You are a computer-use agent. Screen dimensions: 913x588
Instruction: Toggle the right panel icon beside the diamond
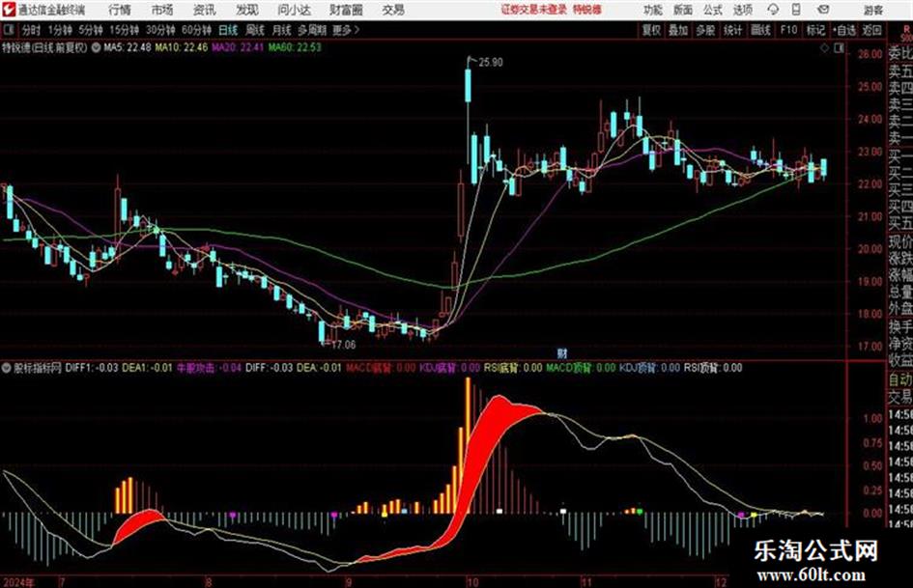(x=839, y=49)
